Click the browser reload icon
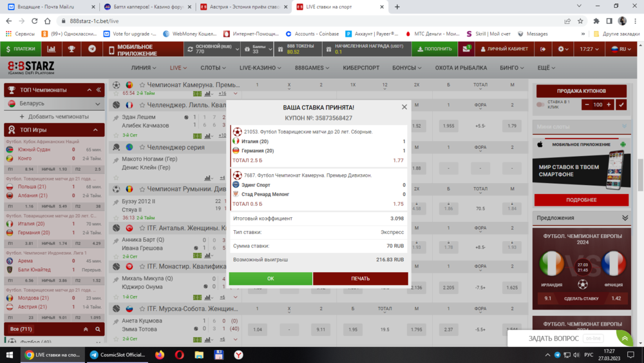 pos(35,21)
